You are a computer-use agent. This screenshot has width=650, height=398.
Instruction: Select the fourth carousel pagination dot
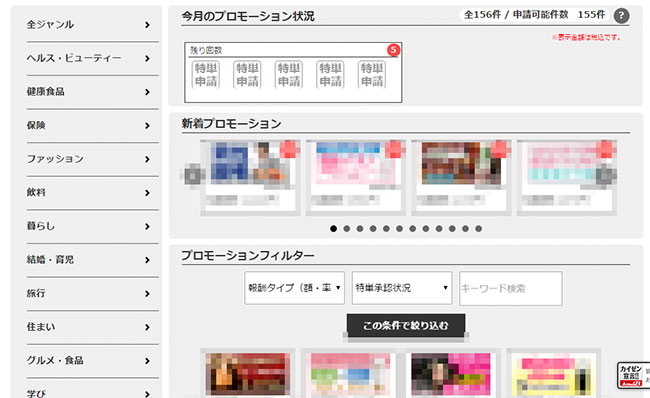(373, 228)
